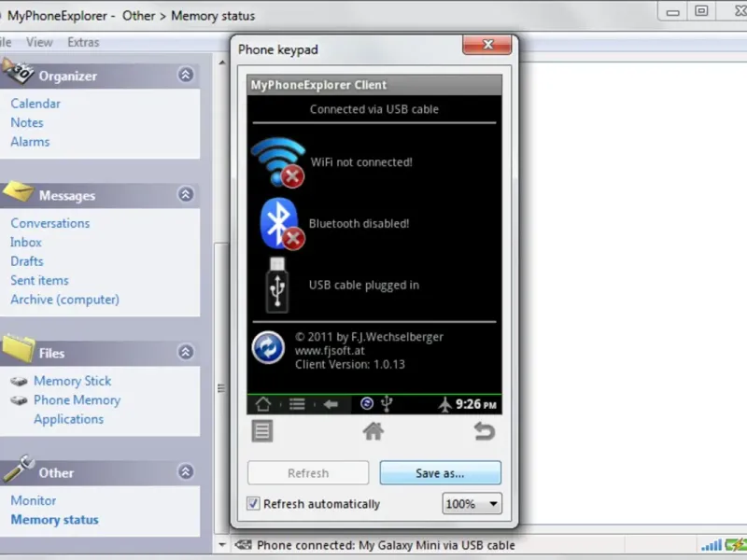The width and height of the screenshot is (747, 560).
Task: Open the Extras menu
Action: point(83,42)
